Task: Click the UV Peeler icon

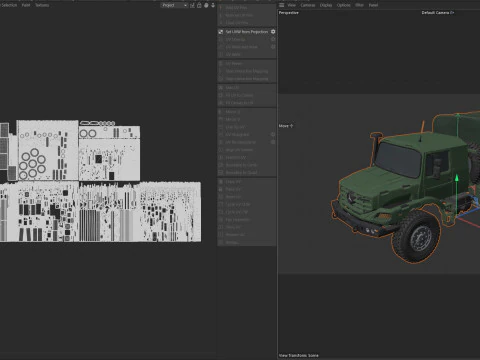Action: pyautogui.click(x=221, y=63)
